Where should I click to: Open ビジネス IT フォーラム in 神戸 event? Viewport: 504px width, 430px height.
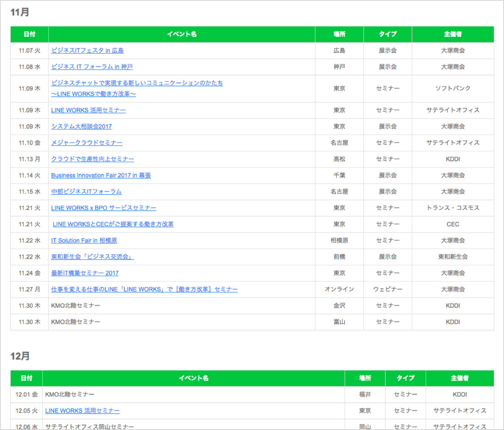92,67
